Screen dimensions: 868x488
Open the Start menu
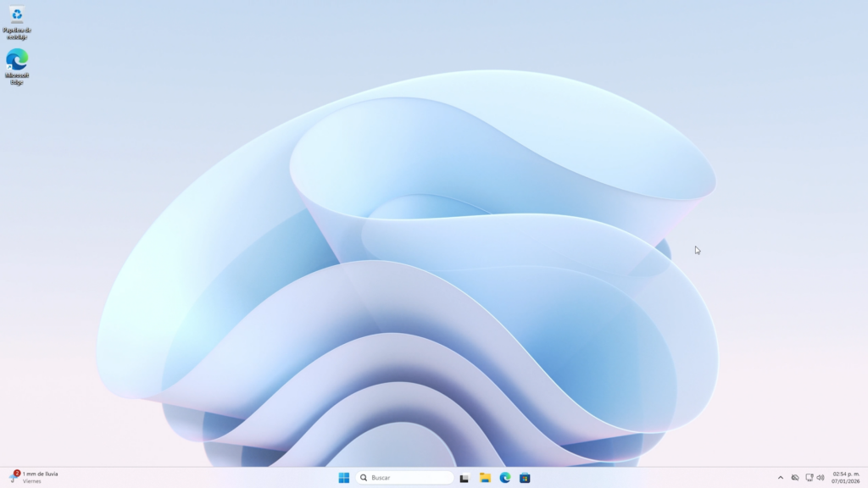(x=343, y=477)
